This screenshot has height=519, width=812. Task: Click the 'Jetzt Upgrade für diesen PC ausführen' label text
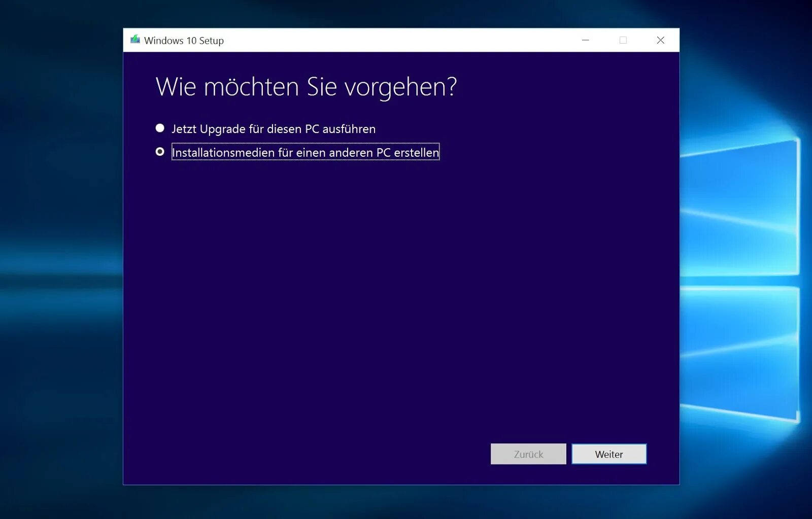point(274,129)
